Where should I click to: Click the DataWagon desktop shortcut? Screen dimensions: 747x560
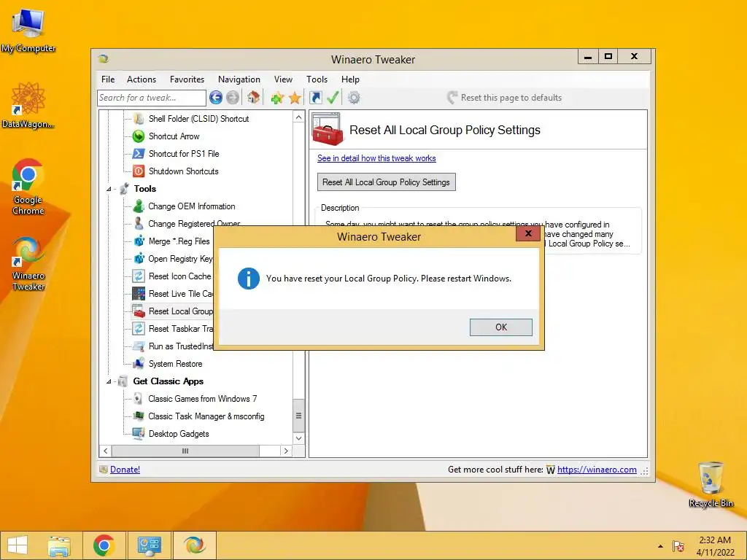28,105
